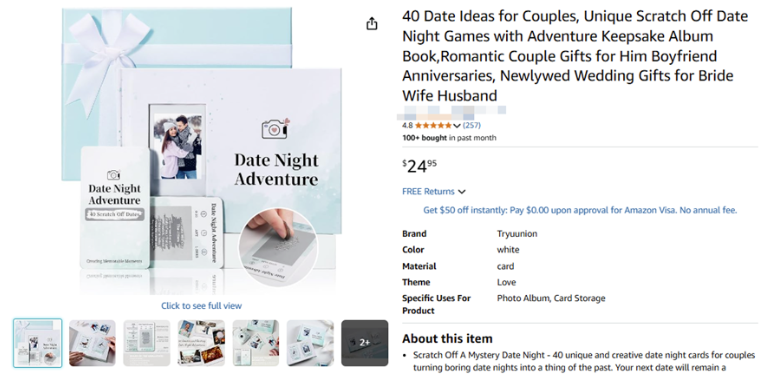Click the five-star rating icons

(x=433, y=125)
